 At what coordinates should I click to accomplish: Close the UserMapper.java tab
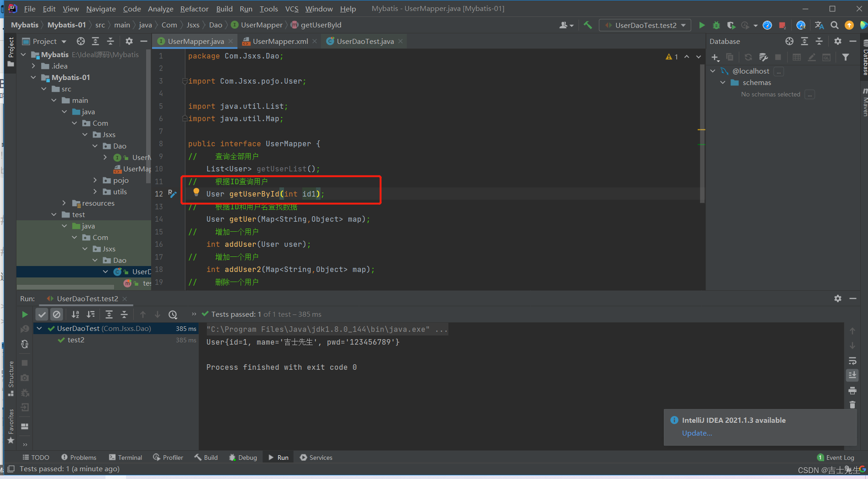pyautogui.click(x=231, y=41)
